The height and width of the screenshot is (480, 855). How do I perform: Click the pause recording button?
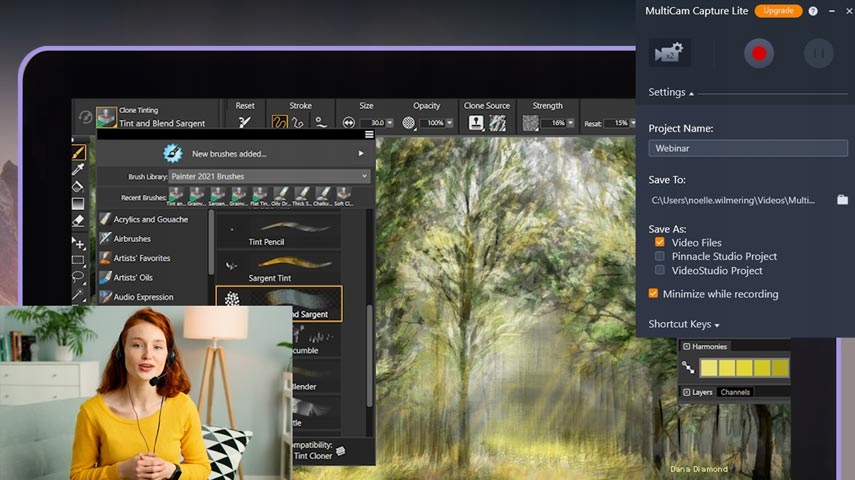(x=817, y=54)
